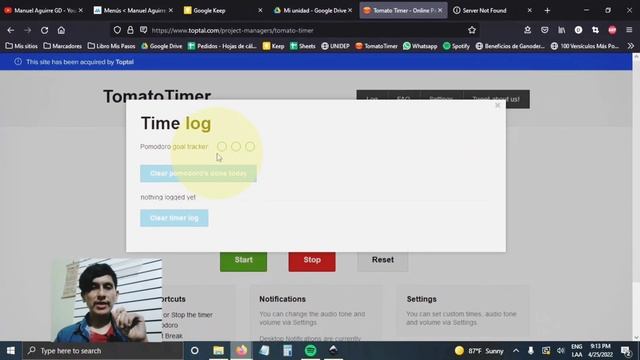The width and height of the screenshot is (640, 360).
Task: Open the Pocket save icon
Action: click(544, 30)
